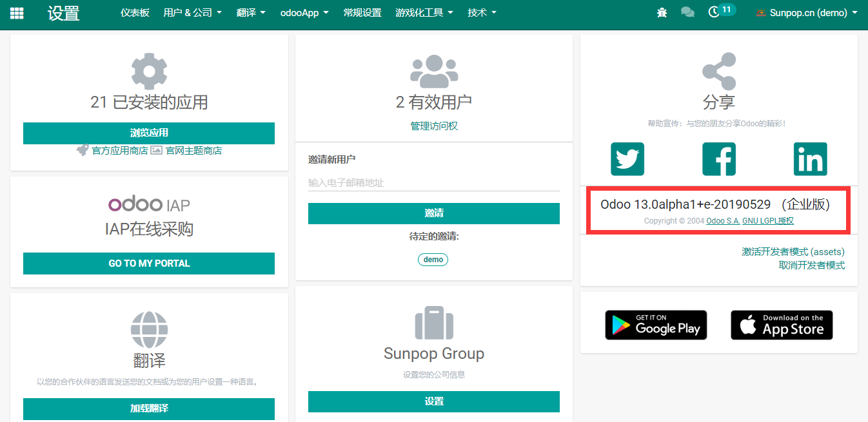This screenshot has height=422, width=868.
Task: Open the 官方应用商店 link
Action: (120, 151)
